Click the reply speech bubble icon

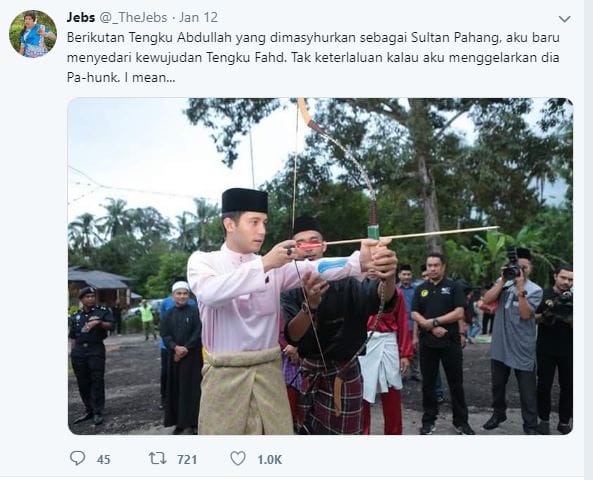[78, 458]
